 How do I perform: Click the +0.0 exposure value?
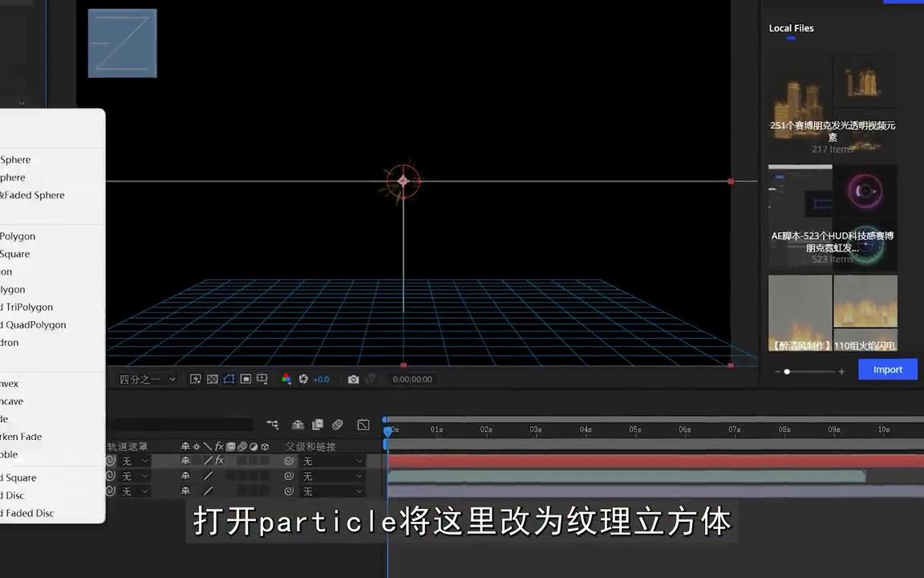coord(321,379)
